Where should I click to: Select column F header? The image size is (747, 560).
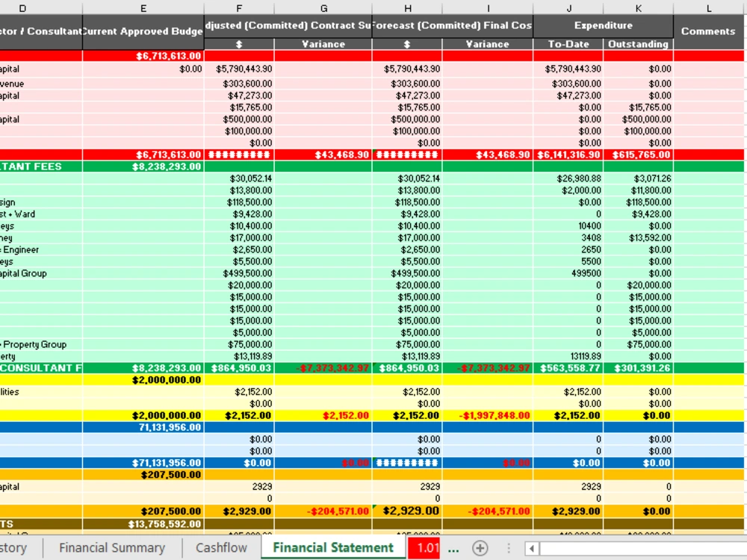click(x=239, y=8)
